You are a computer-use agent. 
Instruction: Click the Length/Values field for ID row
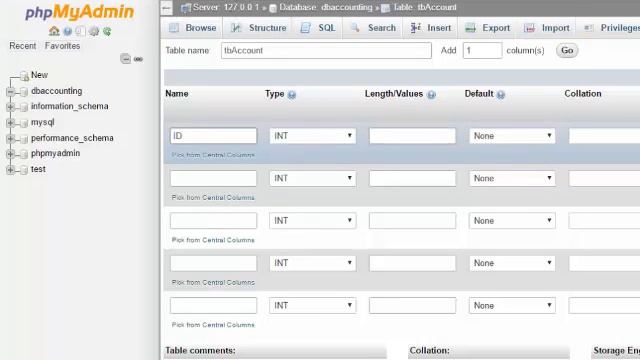[412, 136]
